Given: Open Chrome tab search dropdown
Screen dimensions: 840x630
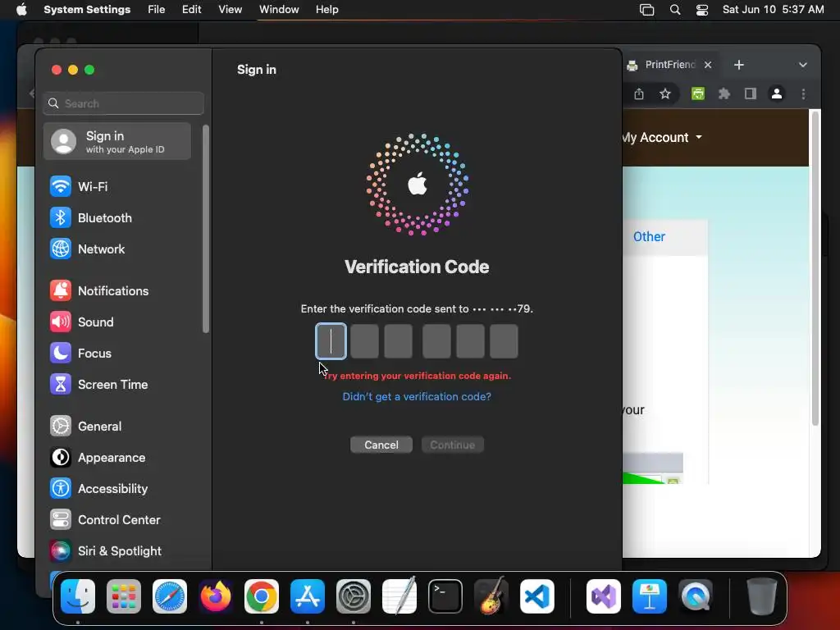Looking at the screenshot, I should (802, 65).
